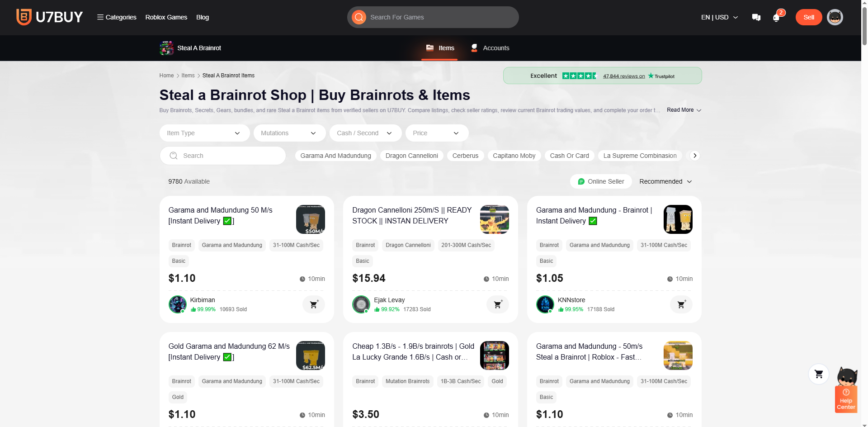
Task: Go to Items breadcrumb
Action: point(188,76)
